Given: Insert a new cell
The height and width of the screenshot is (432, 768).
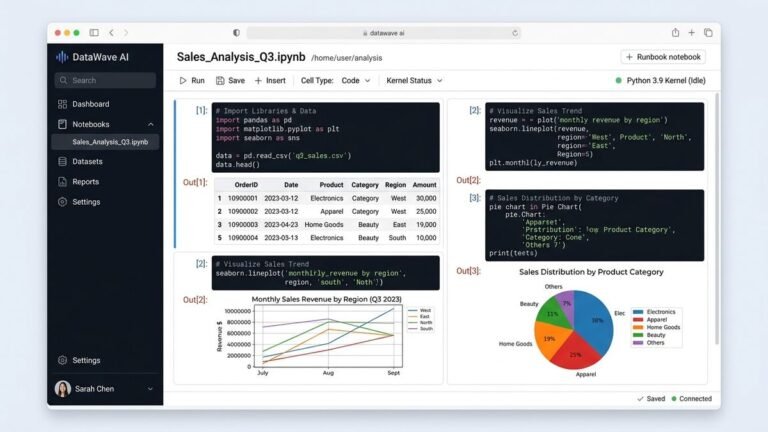Looking at the screenshot, I should coord(270,81).
